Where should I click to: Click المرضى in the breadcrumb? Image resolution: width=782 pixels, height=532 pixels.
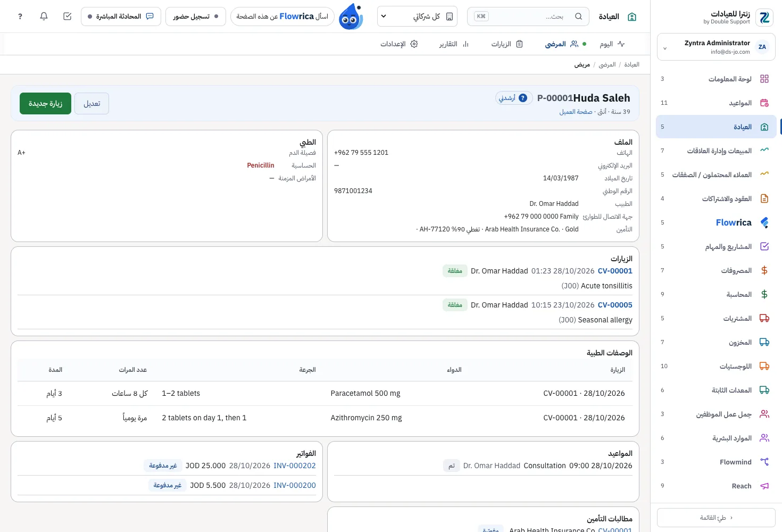(607, 64)
